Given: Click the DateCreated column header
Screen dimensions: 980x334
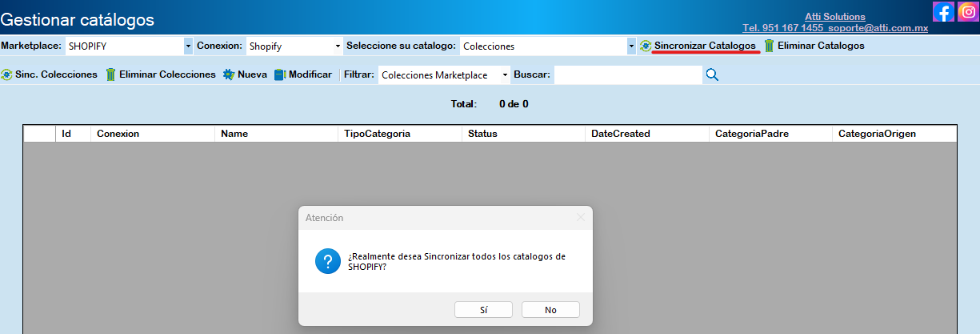Looking at the screenshot, I should point(620,134).
